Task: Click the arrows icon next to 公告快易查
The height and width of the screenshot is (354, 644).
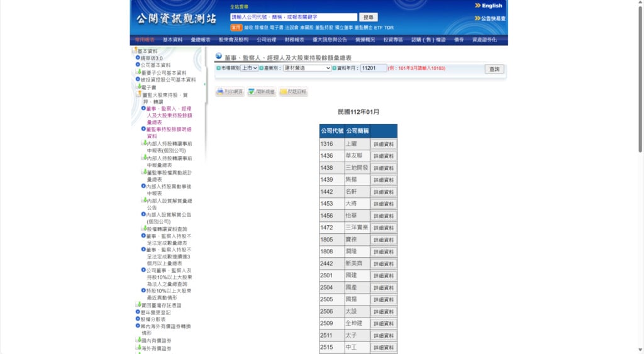Action: click(477, 18)
